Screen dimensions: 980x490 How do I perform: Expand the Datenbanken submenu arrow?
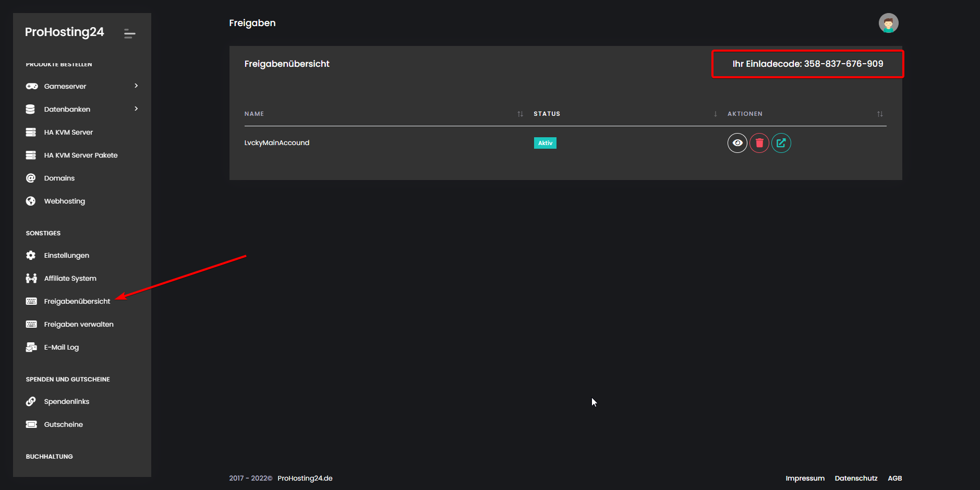click(x=136, y=109)
